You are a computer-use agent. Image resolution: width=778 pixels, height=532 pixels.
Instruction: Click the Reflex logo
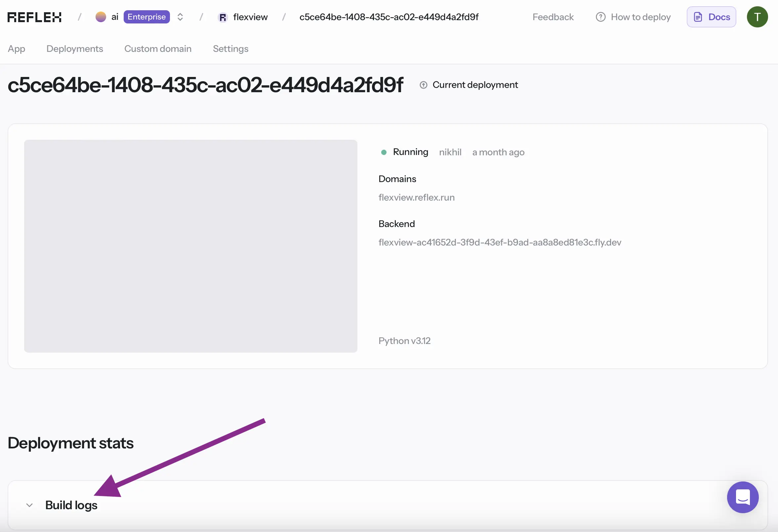click(x=34, y=17)
